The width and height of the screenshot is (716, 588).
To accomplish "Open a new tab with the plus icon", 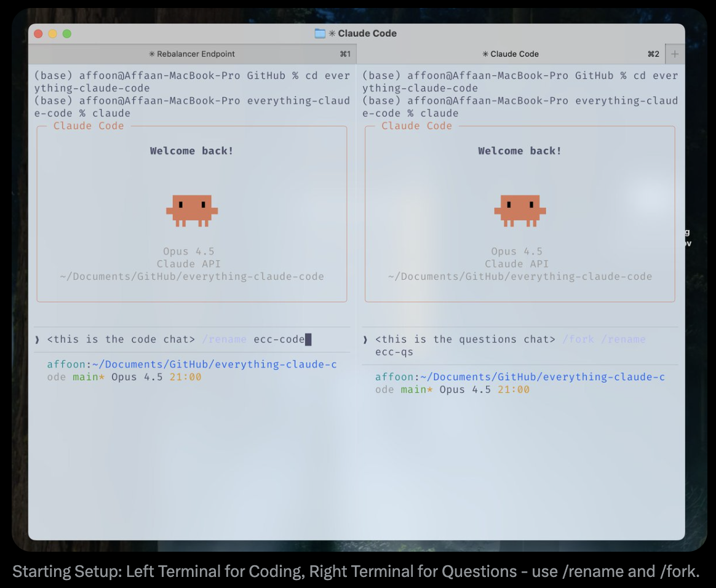I will click(x=675, y=54).
